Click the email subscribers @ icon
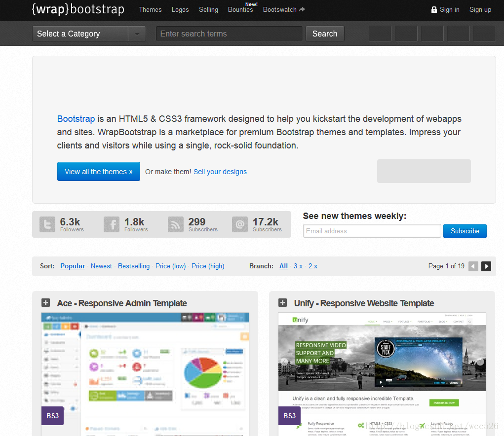The image size is (504, 436). [240, 224]
